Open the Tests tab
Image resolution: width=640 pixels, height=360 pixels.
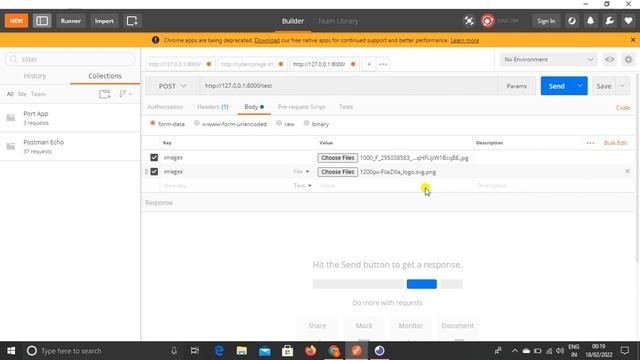pos(346,107)
